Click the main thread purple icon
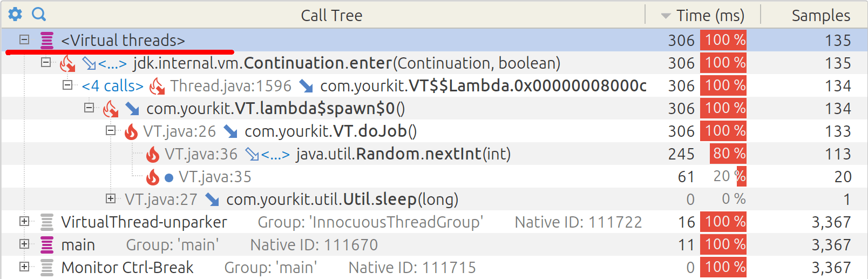The image size is (868, 279). coord(47,244)
